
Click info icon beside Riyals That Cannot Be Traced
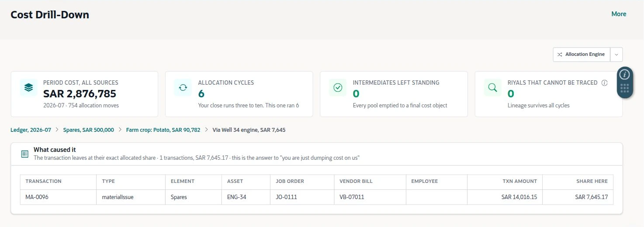[605, 83]
